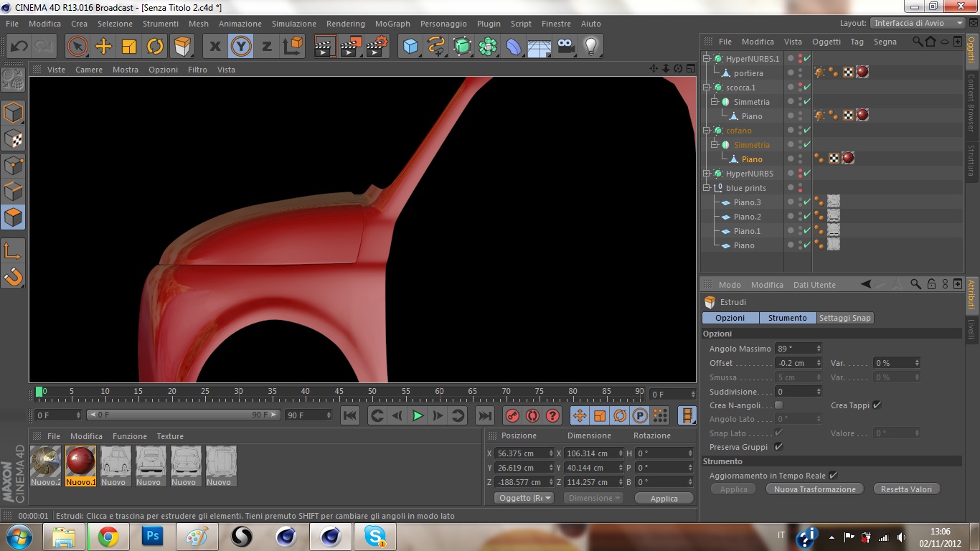Collapse the cofano object tree node
980x551 pixels.
point(707,131)
